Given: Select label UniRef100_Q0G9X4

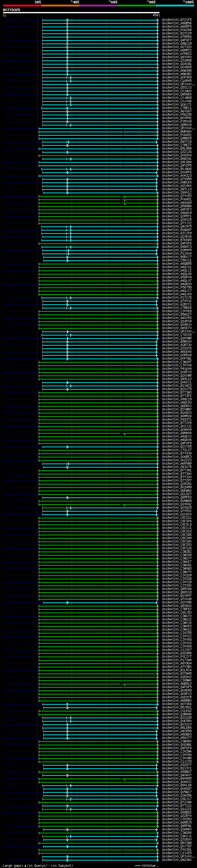Looking at the screenshot, I should [177, 155].
